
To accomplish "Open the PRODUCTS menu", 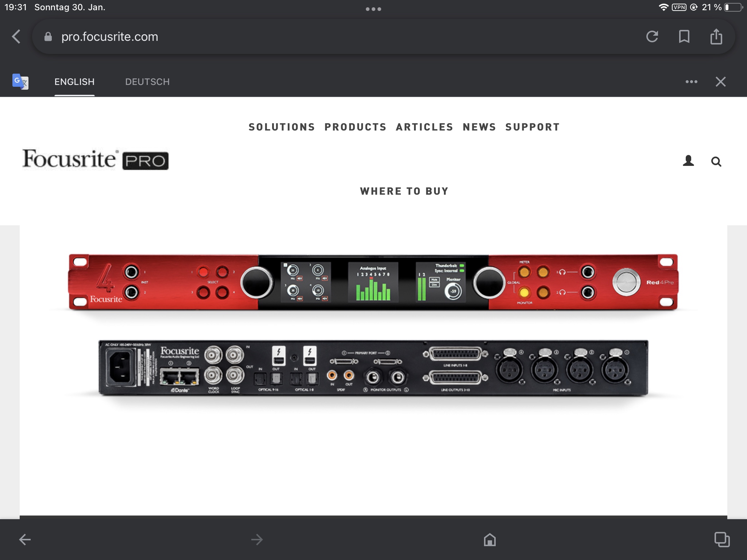I will (355, 127).
